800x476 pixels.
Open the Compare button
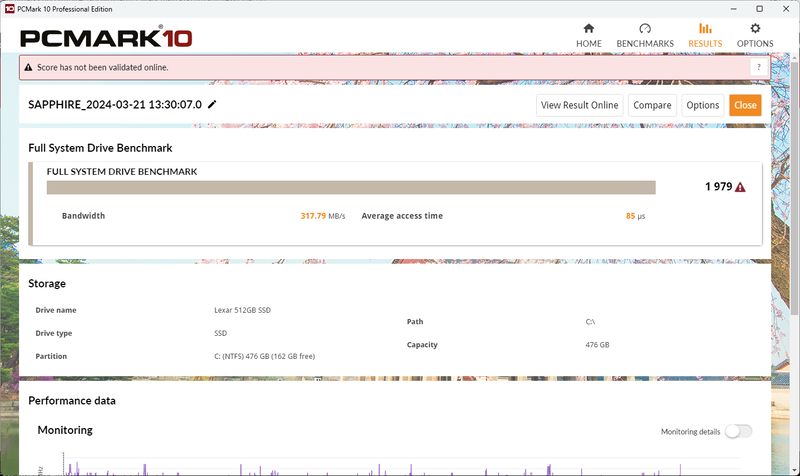652,105
